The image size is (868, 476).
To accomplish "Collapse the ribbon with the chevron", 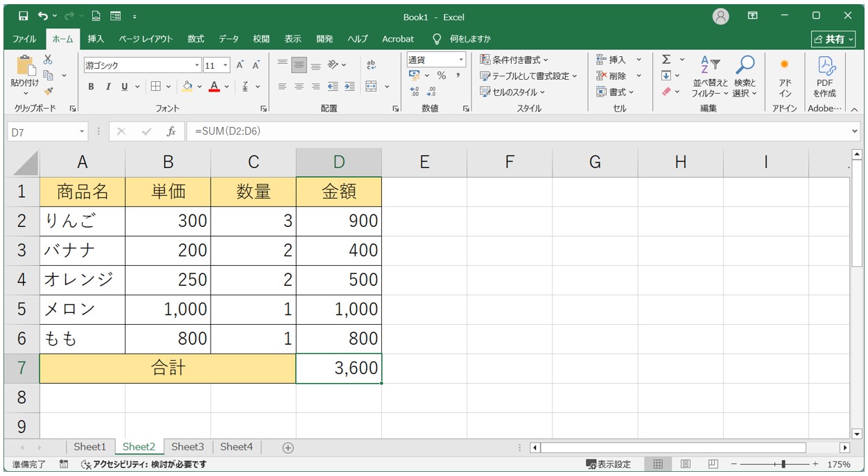I will (854, 109).
